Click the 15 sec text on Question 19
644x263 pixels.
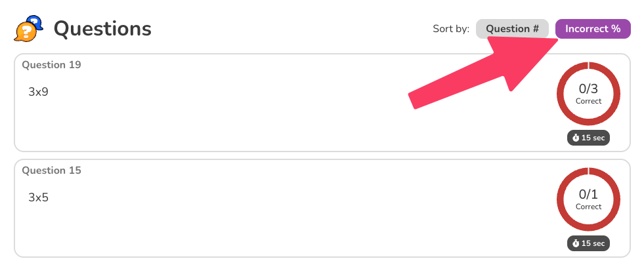click(593, 138)
